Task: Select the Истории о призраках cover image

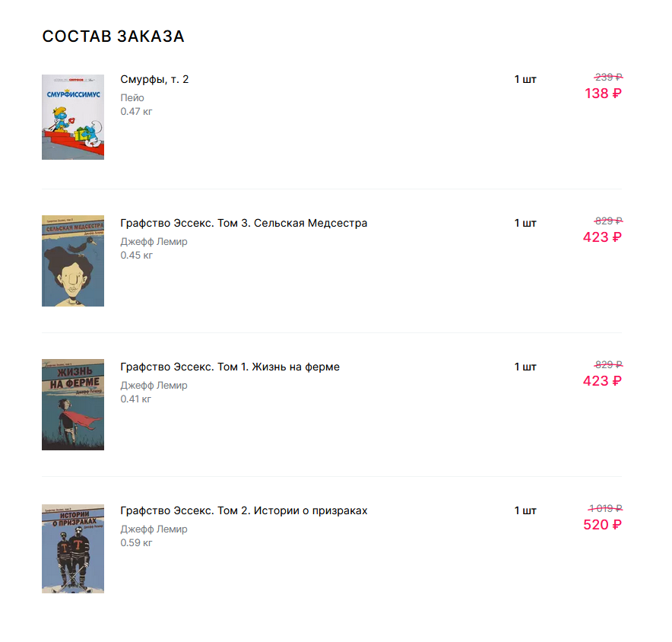Action: (73, 548)
